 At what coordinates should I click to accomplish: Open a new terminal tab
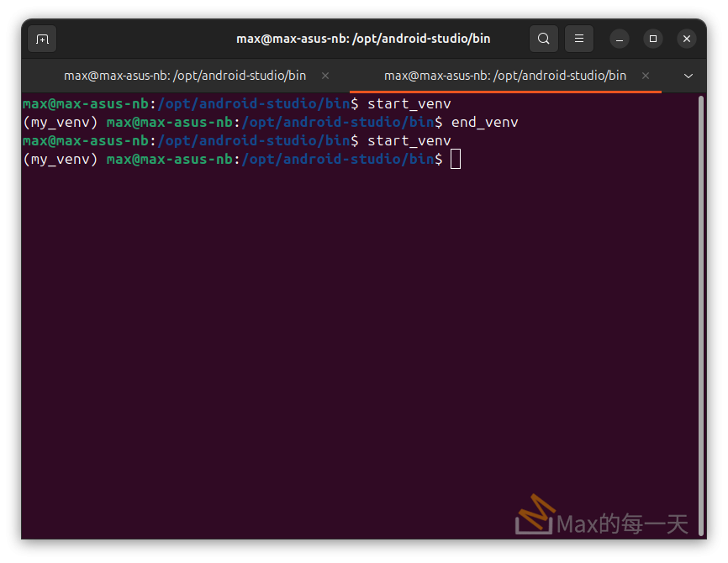click(x=42, y=39)
